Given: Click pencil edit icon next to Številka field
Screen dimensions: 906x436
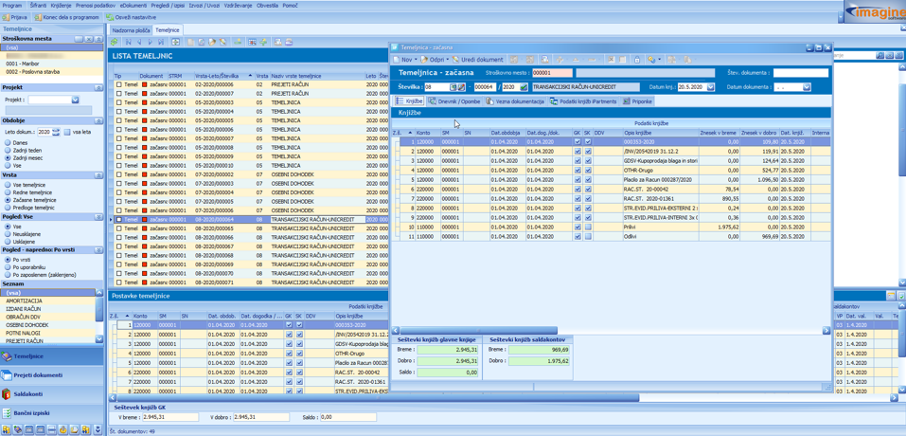Looking at the screenshot, I should [462, 87].
